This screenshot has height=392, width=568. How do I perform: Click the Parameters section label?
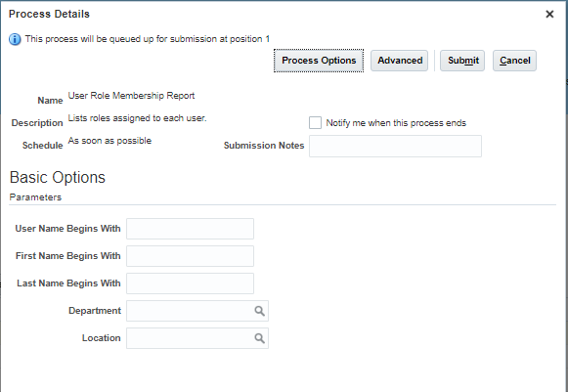click(35, 197)
